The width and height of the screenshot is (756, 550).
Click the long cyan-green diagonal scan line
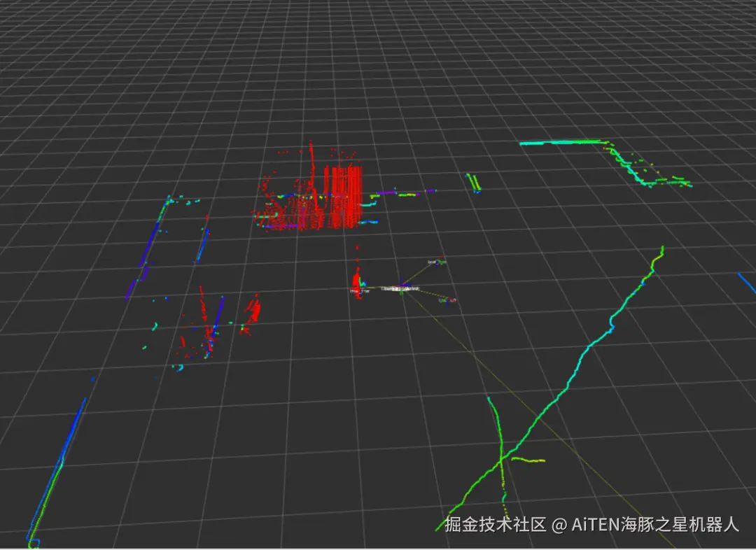pos(549,388)
